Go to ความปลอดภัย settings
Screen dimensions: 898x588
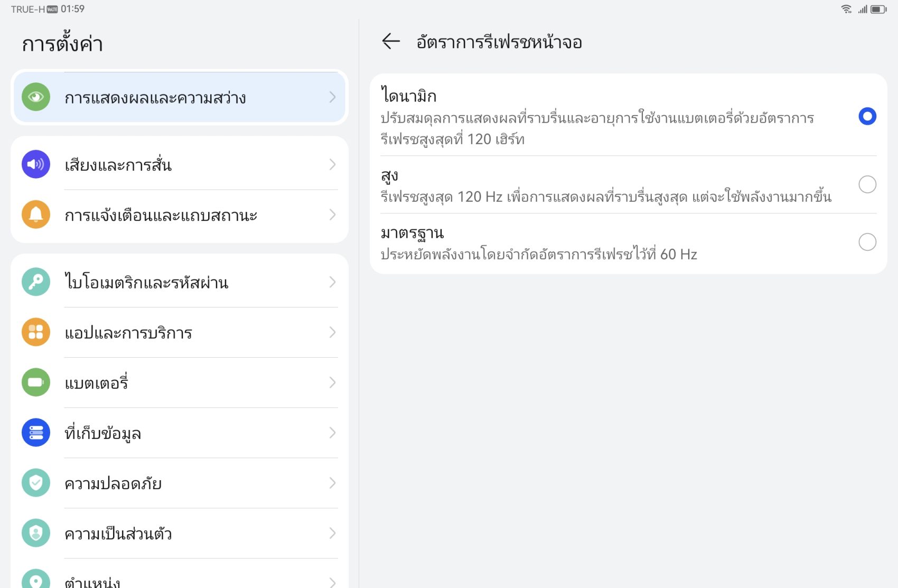pyautogui.click(x=180, y=482)
